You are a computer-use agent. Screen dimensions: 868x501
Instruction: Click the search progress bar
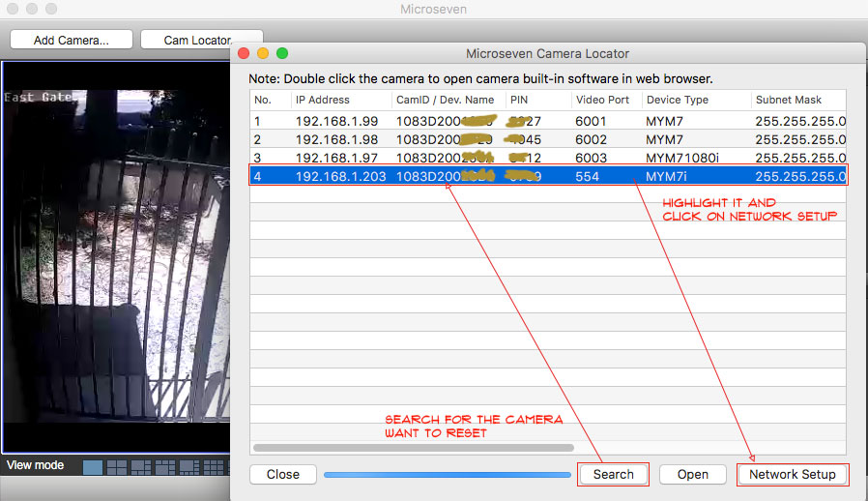coord(448,475)
